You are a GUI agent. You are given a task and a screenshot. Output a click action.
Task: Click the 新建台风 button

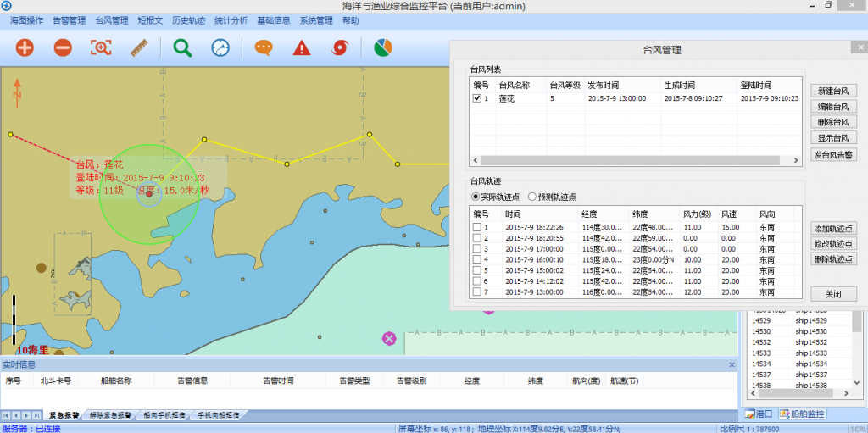point(834,91)
